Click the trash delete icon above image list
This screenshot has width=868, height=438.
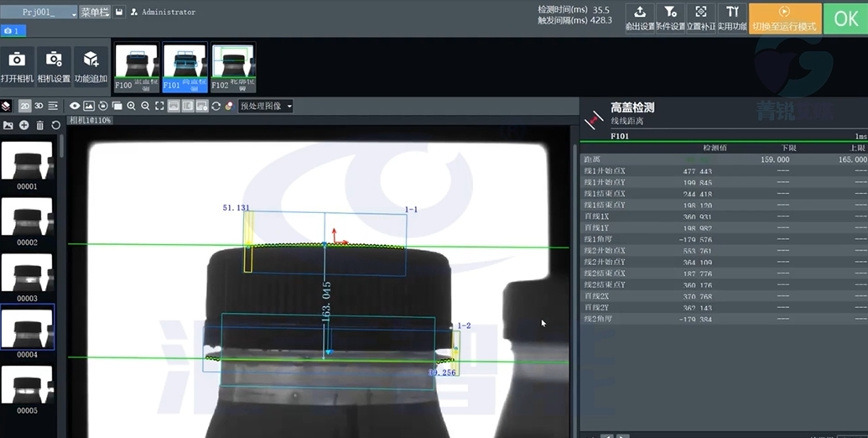pos(39,125)
